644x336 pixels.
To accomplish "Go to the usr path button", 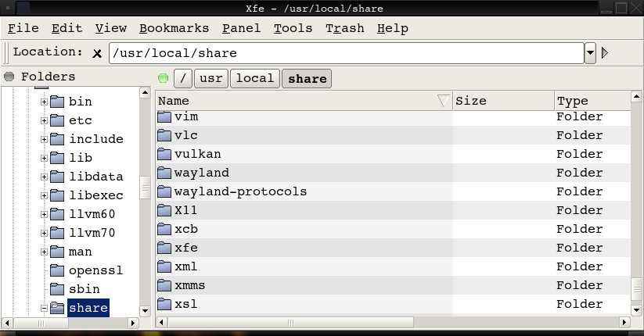I will pyautogui.click(x=211, y=78).
